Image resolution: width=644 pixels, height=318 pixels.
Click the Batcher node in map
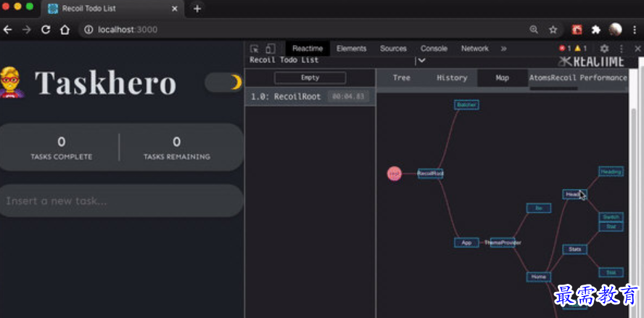pyautogui.click(x=466, y=105)
